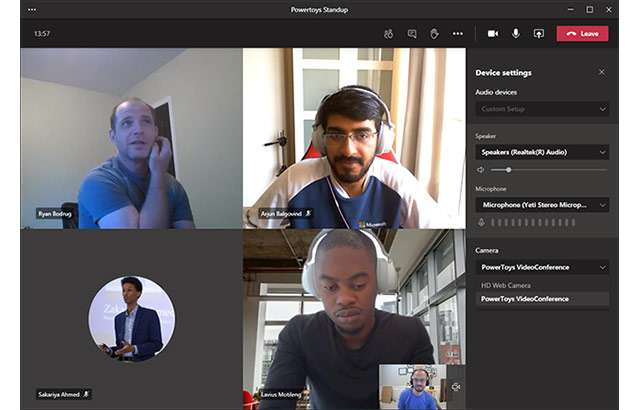Toggle the camera on or off
Viewport: 640px width, 410px height.
pyautogui.click(x=493, y=33)
